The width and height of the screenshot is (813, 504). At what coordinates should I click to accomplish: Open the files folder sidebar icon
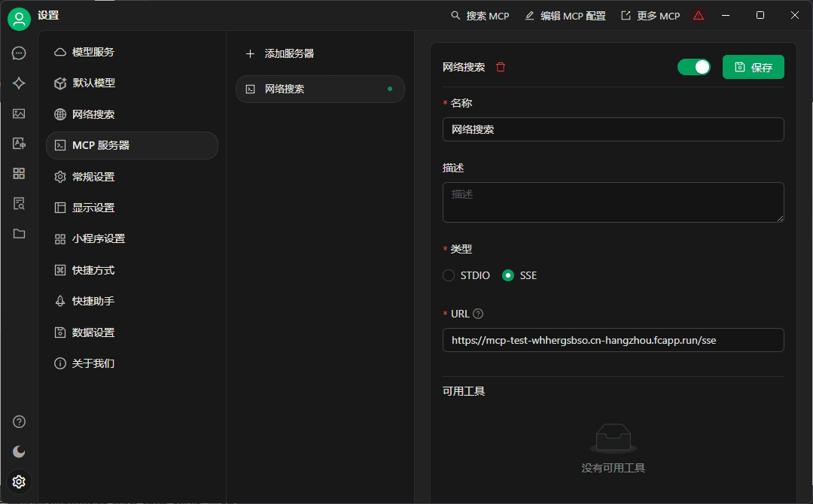pos(19,234)
